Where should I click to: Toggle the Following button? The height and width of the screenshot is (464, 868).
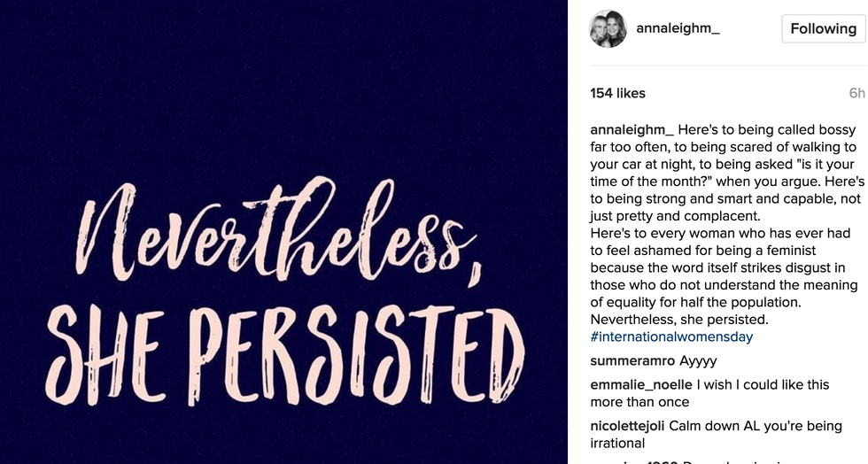coord(823,28)
